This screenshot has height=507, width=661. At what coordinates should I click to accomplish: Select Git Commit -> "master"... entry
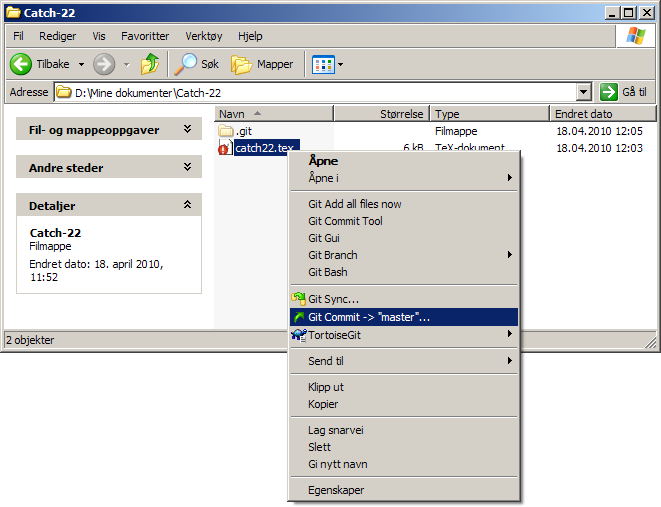(403, 317)
